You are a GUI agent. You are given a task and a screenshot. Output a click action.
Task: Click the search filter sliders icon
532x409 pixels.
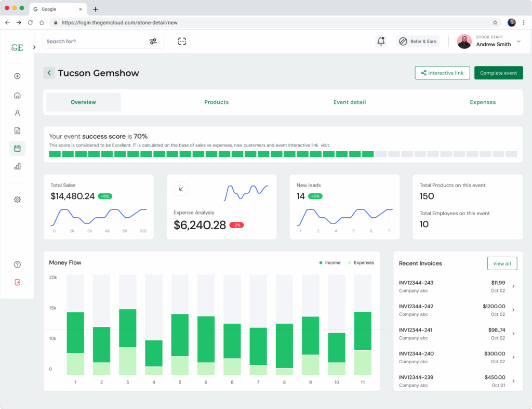[153, 42]
